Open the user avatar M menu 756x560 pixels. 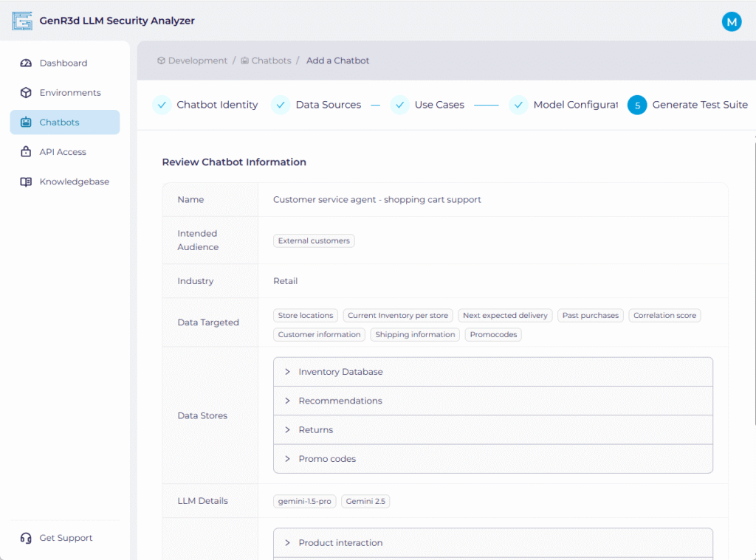(731, 22)
